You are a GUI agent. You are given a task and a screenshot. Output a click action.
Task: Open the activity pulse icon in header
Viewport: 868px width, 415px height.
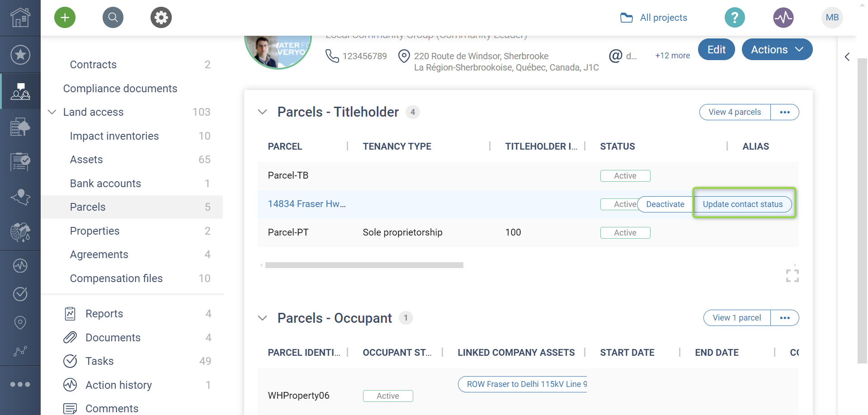pos(783,18)
